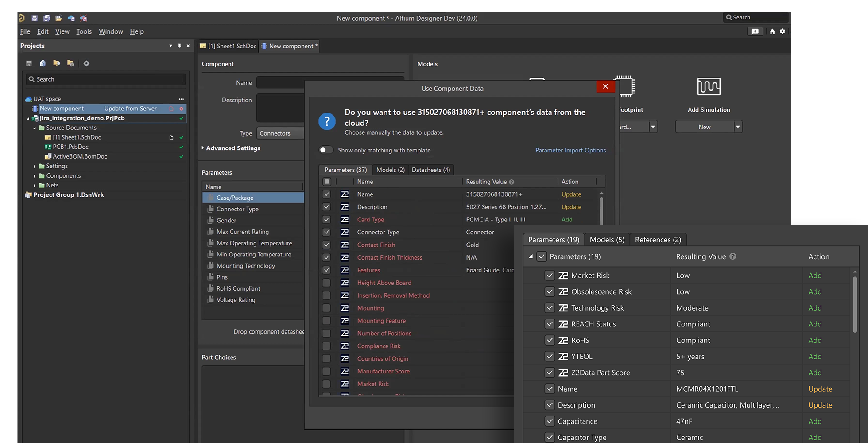Open the Add Simulation New dropdown arrow
This screenshot has width=868, height=443.
738,127
